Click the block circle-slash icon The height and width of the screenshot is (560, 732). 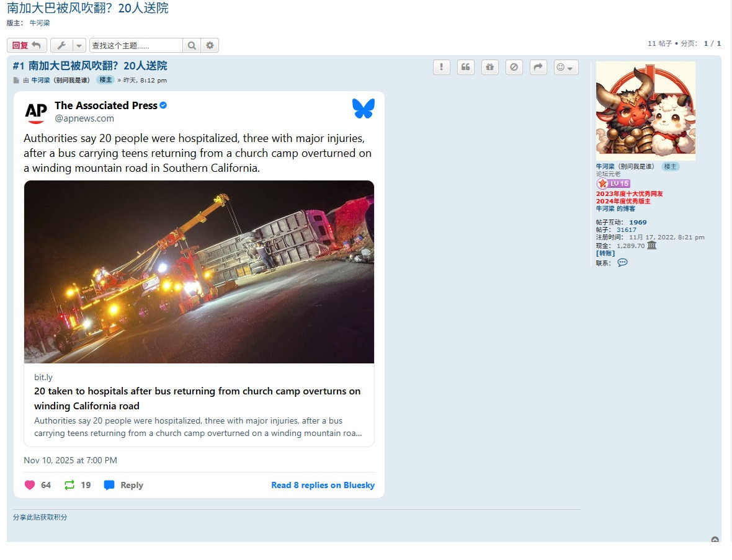514,67
